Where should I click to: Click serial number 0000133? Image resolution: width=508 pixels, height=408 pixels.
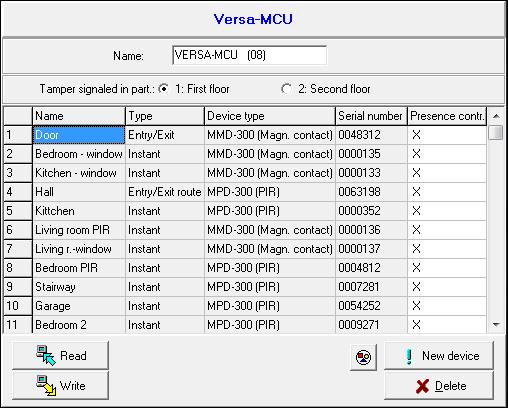371,173
